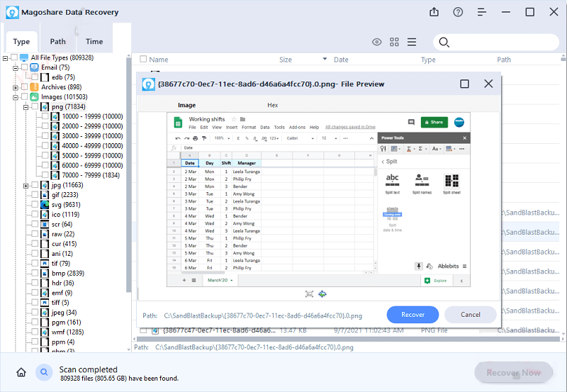Close the File Preview dialog
This screenshot has width=567, height=392.
click(x=488, y=84)
